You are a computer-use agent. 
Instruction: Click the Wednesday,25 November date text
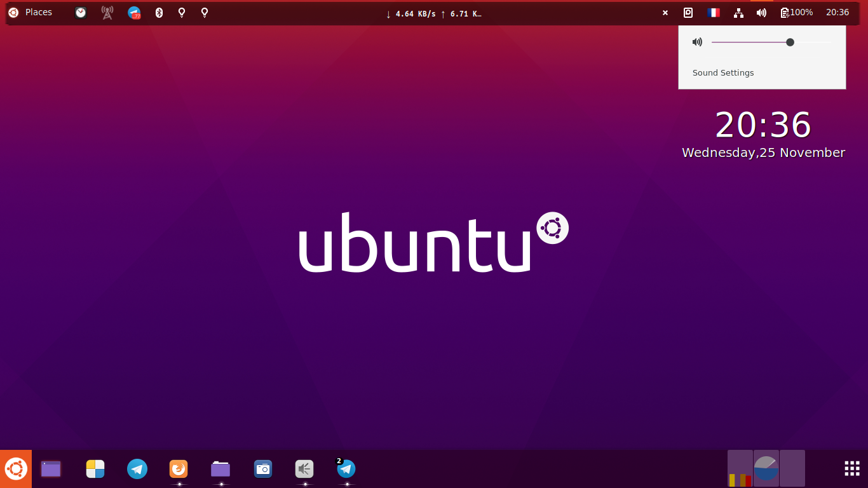coord(763,153)
